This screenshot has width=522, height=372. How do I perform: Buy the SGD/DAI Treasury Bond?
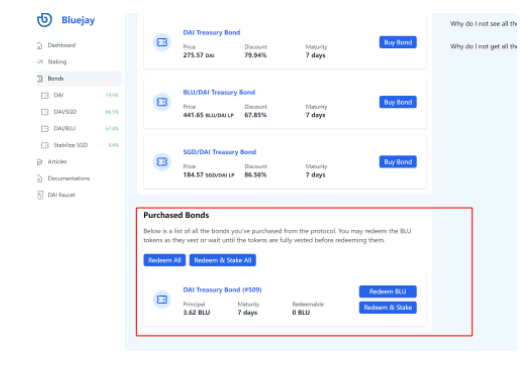tap(398, 162)
